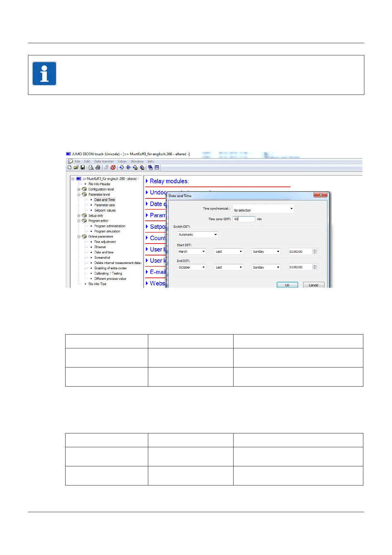Screen dimensions: 392x555
Task: Click the first blue diamond transfer icon
Action: click(x=122, y=167)
